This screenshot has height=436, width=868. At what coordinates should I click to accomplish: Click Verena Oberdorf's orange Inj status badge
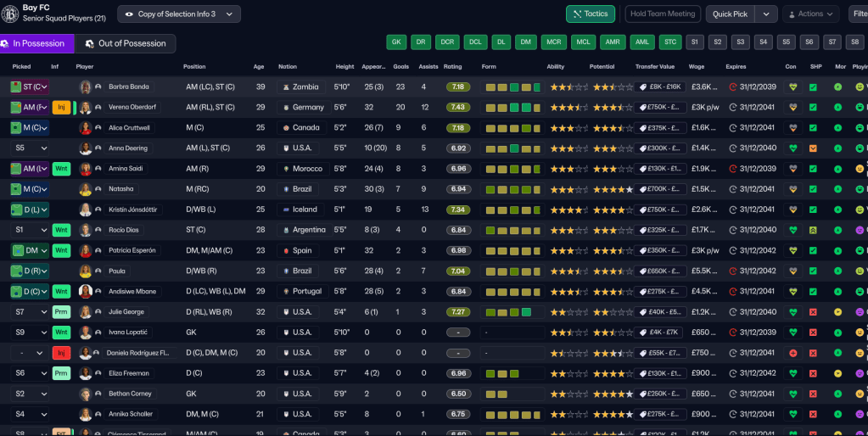coord(61,107)
